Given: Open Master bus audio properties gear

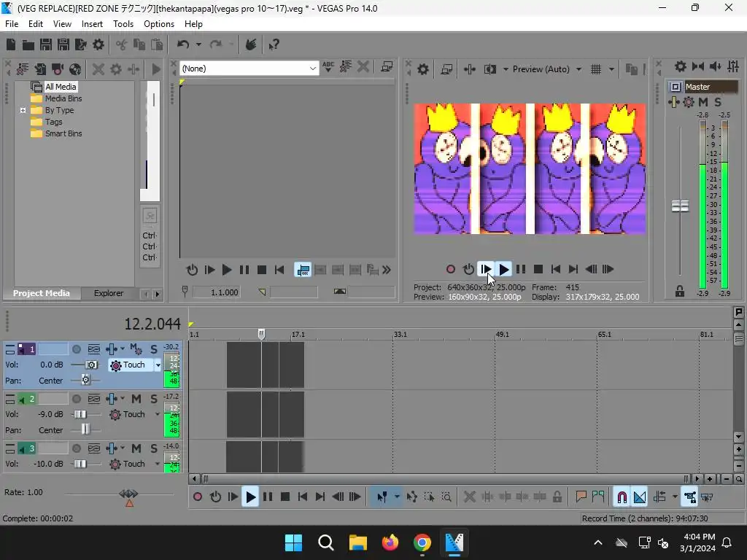Looking at the screenshot, I should pos(681,66).
